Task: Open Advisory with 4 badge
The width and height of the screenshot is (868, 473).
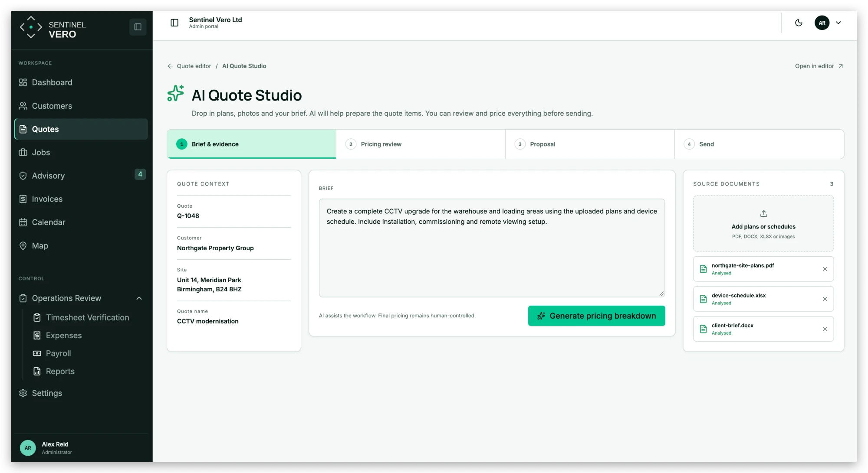Action: (81, 176)
